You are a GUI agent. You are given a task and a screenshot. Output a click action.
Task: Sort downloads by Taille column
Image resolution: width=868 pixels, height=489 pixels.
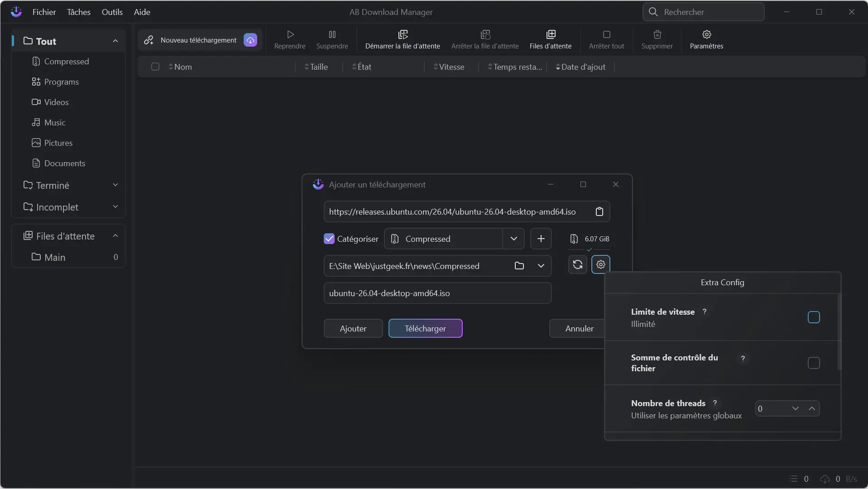point(316,67)
